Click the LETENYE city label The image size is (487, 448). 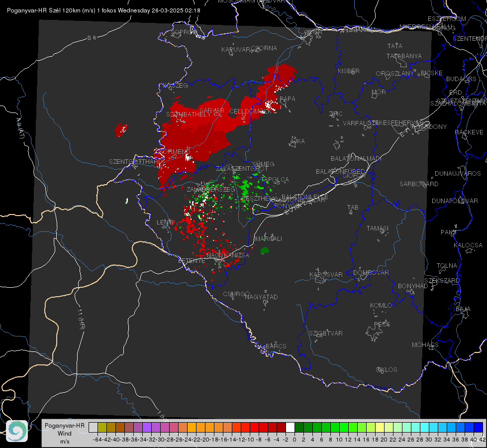click(x=192, y=260)
